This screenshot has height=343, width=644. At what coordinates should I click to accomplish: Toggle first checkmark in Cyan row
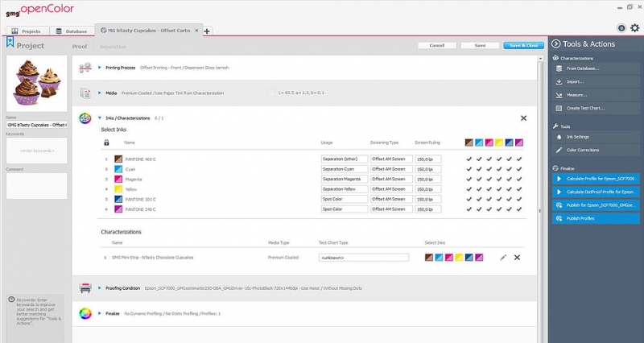(469, 169)
